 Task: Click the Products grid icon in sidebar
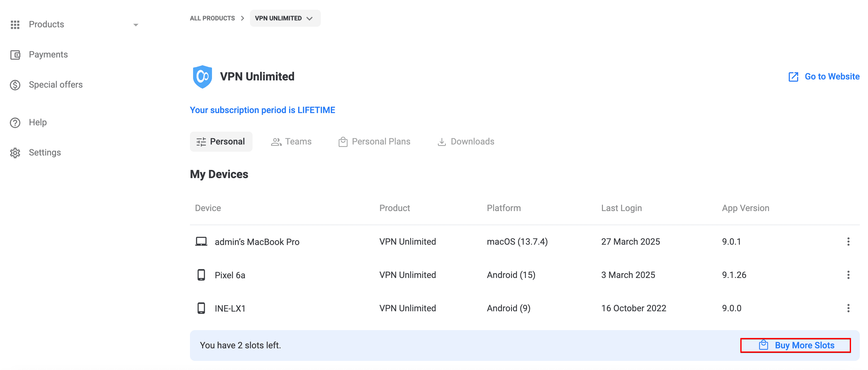[x=15, y=24]
